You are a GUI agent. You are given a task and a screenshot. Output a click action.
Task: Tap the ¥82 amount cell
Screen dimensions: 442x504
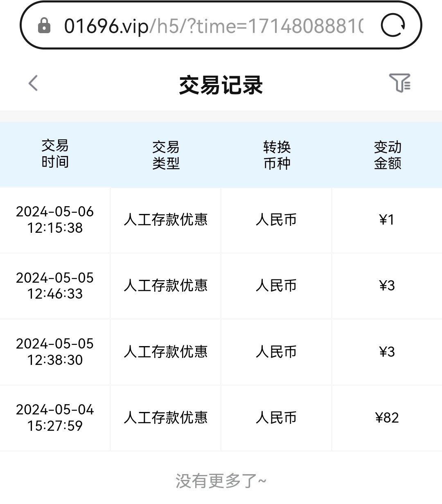pyautogui.click(x=387, y=418)
